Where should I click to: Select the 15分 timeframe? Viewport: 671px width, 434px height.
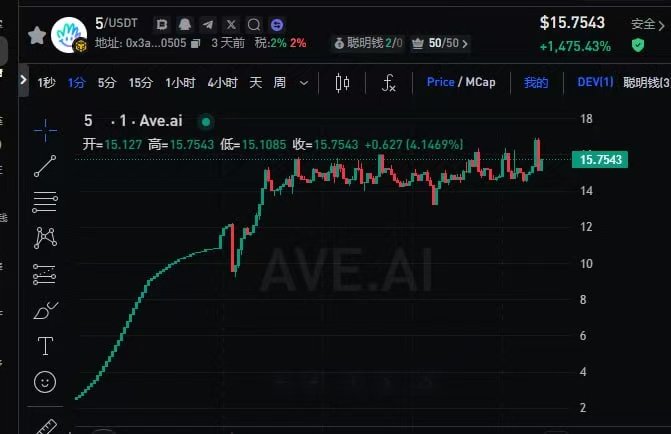140,82
